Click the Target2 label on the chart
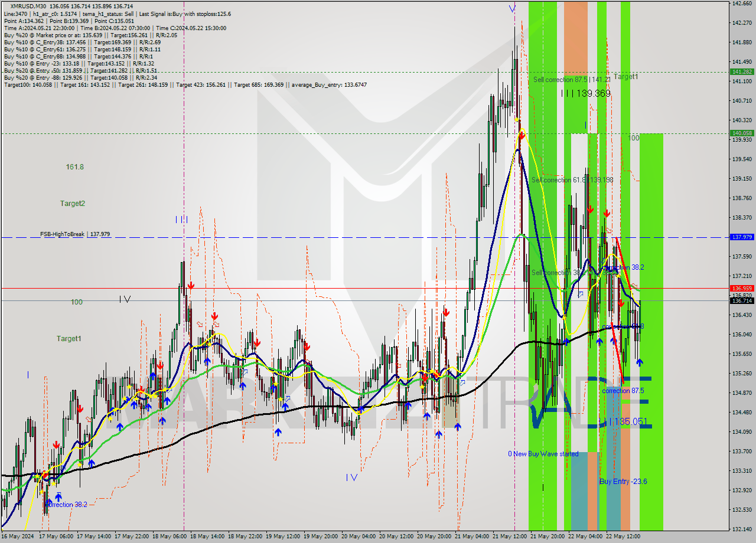The width and height of the screenshot is (756, 543). 72,203
